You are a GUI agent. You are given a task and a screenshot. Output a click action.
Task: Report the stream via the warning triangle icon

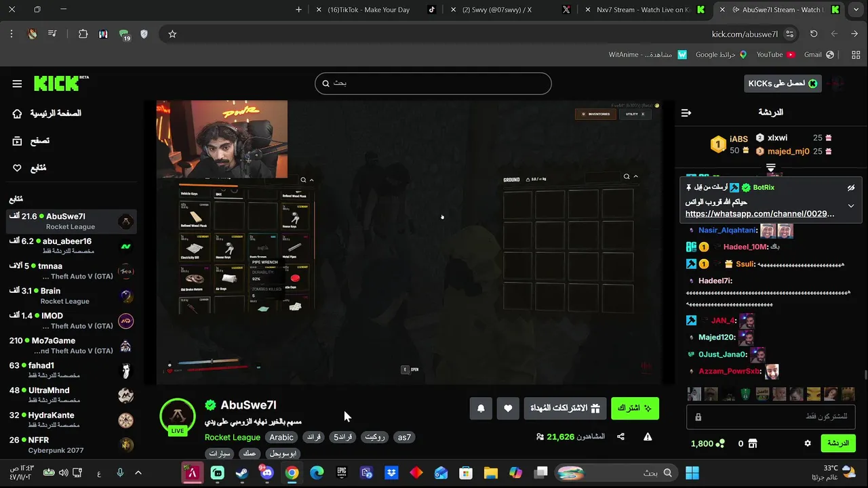[648, 437]
